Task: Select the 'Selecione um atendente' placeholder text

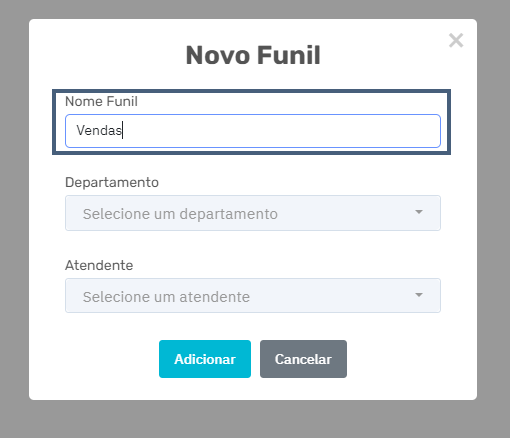Action: coord(166,297)
